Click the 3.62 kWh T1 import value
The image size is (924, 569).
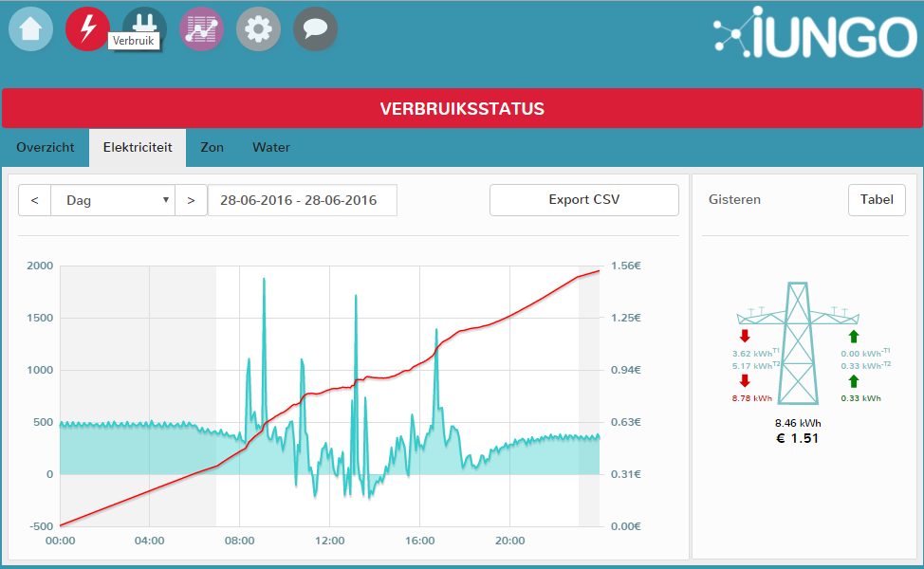[755, 354]
